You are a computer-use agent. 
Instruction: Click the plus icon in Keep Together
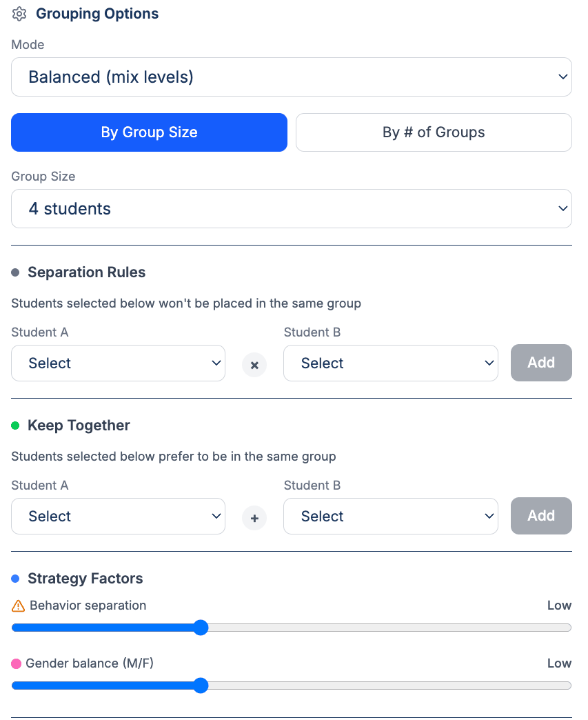(254, 518)
